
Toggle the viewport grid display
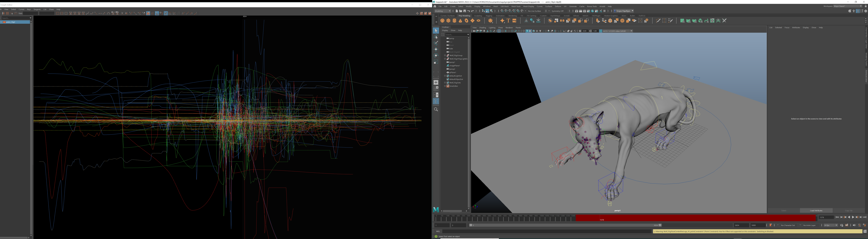[x=499, y=31]
